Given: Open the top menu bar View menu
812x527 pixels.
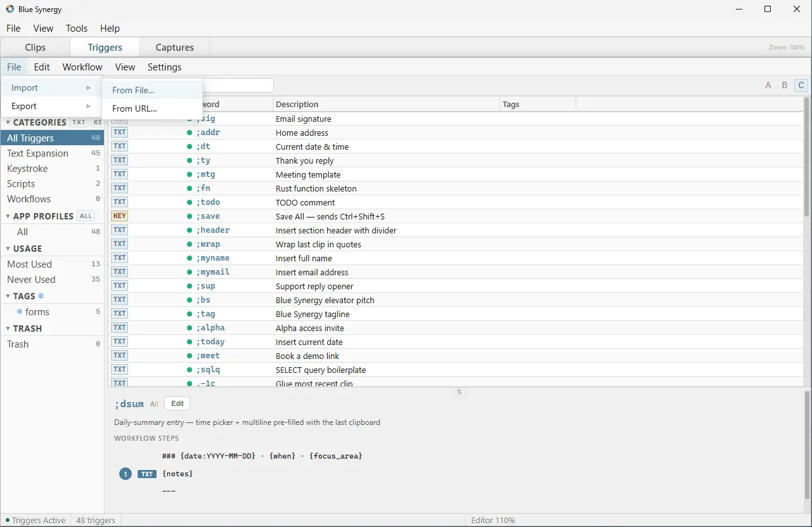Looking at the screenshot, I should (x=43, y=28).
